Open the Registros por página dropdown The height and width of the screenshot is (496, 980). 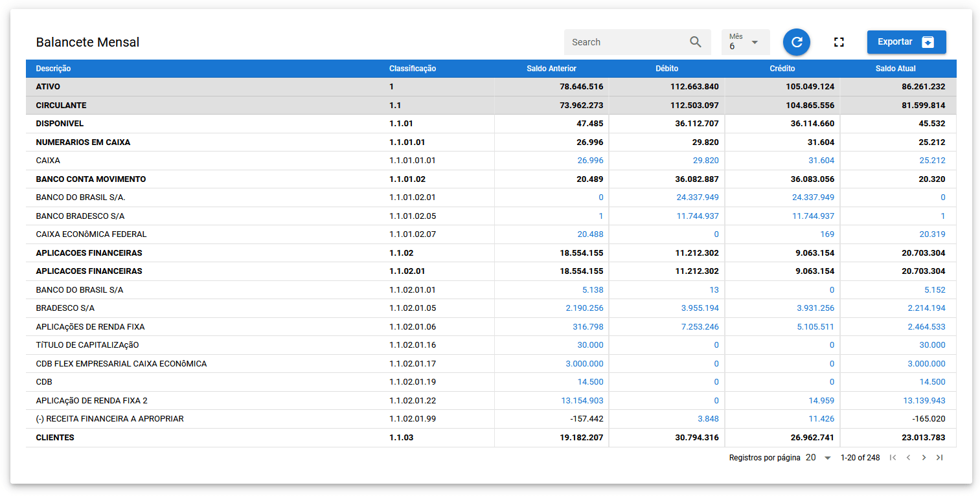(x=819, y=458)
